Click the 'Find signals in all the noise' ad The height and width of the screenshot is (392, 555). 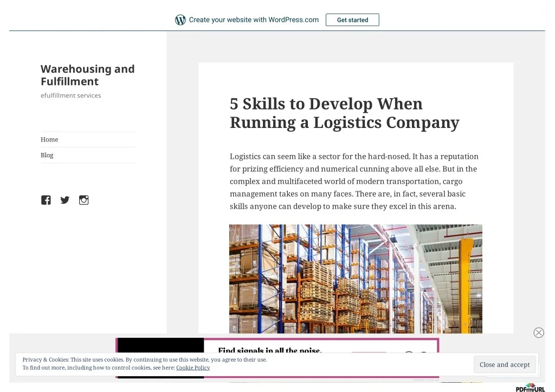(x=270, y=350)
